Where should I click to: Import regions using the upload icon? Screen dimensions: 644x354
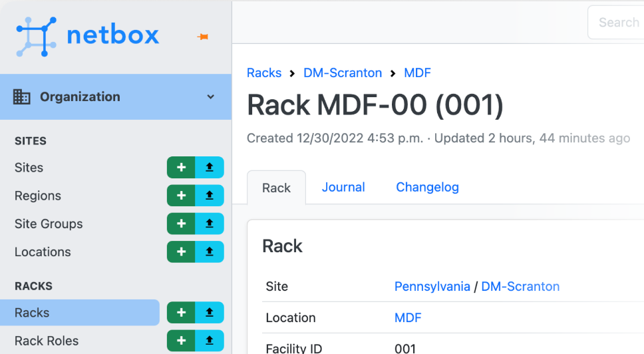(210, 196)
